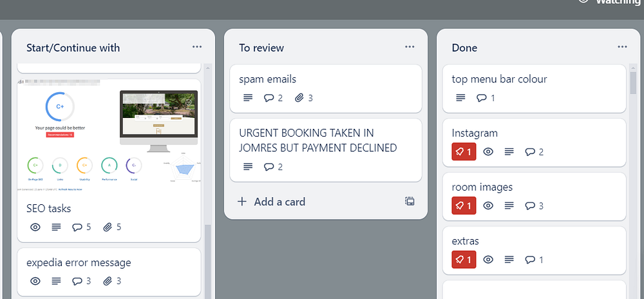The image size is (644, 299).
Task: Click the create from template icon in To review
Action: pyautogui.click(x=410, y=201)
